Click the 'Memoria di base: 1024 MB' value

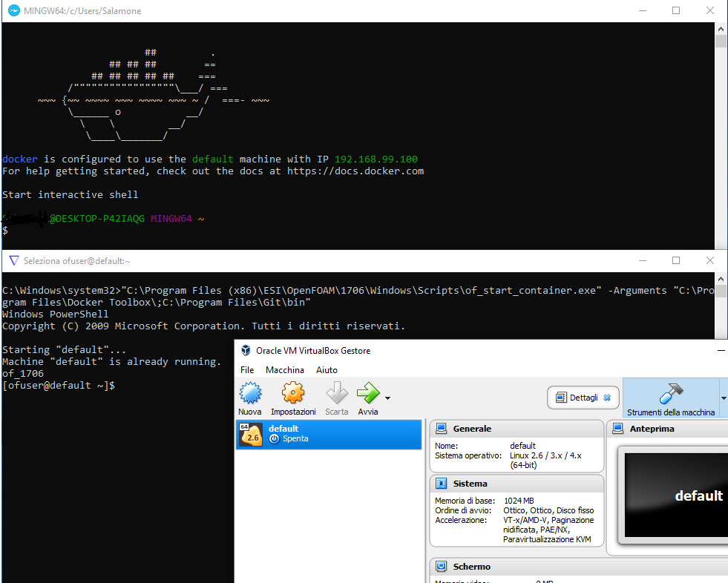pos(519,501)
